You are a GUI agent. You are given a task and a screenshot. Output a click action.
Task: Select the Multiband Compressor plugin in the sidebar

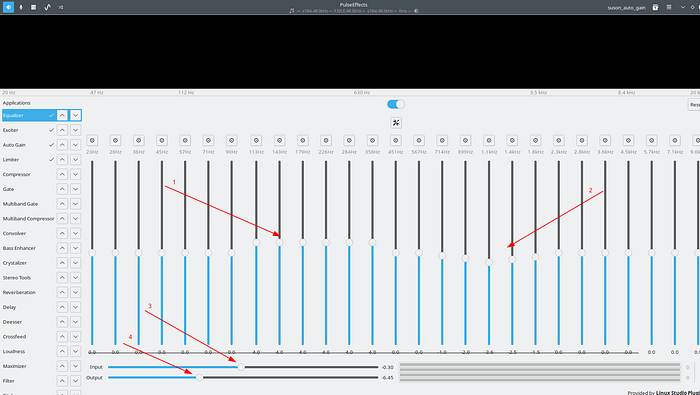(x=28, y=218)
